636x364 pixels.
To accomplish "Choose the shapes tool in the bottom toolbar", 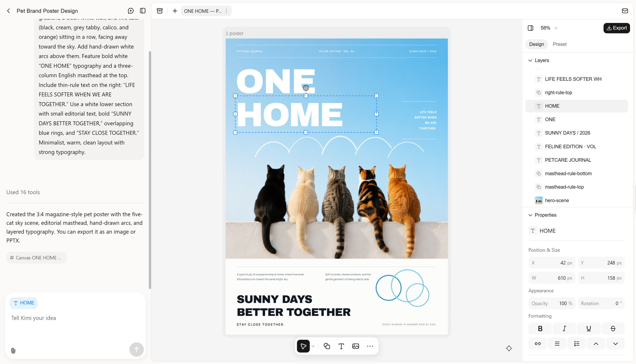I will [x=327, y=346].
